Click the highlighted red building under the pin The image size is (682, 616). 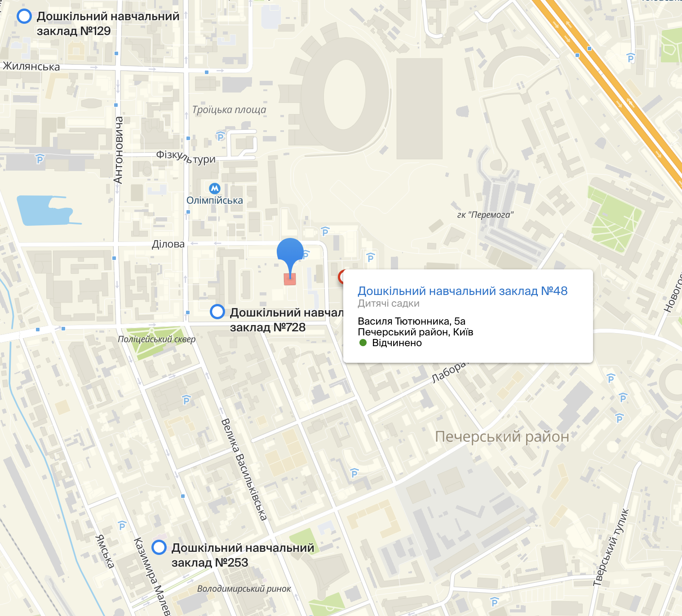coord(290,279)
